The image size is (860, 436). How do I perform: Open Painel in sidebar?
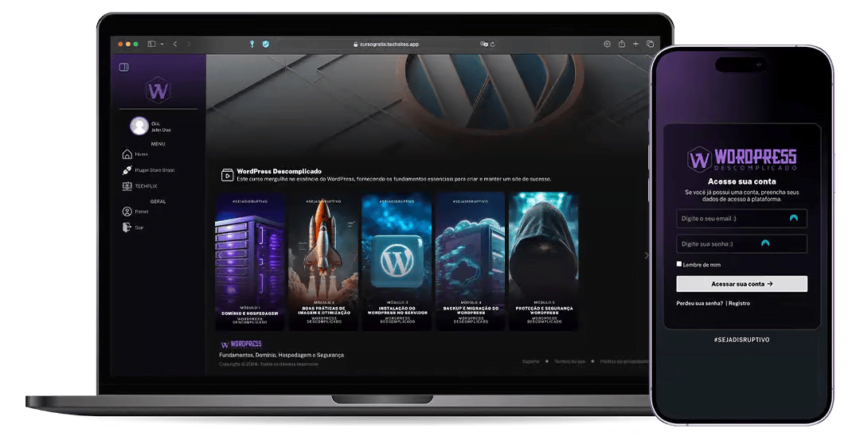click(x=135, y=211)
